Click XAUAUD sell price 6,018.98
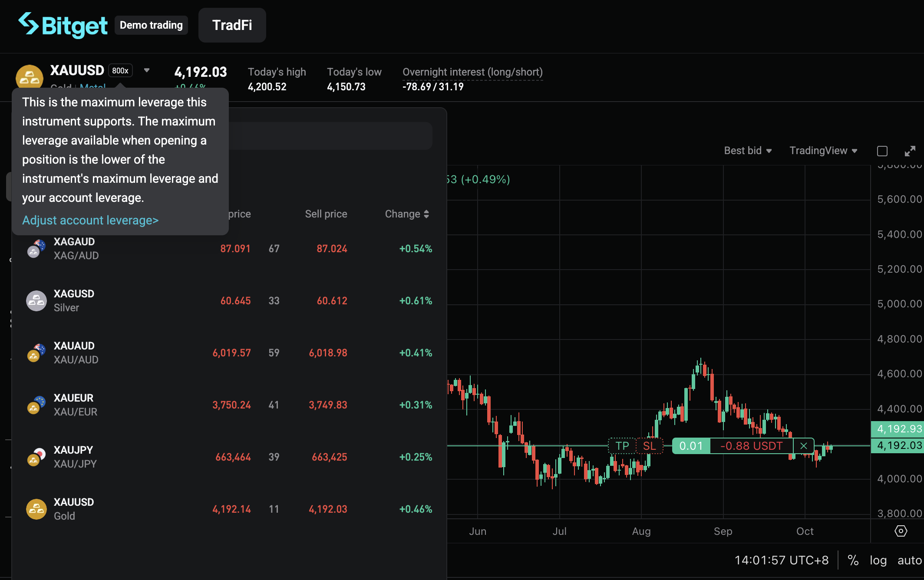This screenshot has height=580, width=924. click(328, 353)
